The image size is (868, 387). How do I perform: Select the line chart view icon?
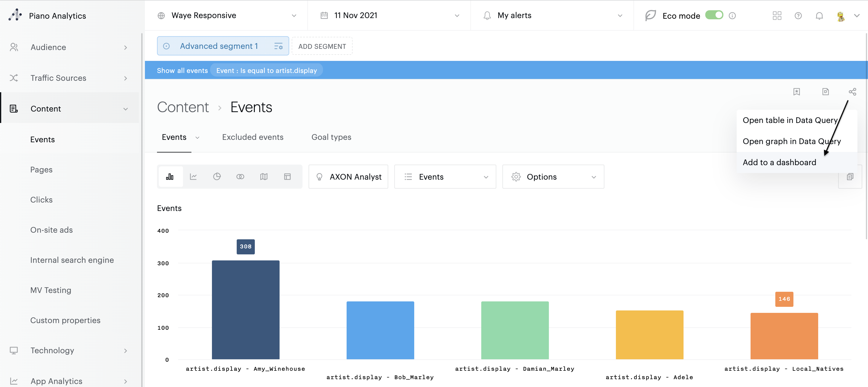[x=193, y=177]
